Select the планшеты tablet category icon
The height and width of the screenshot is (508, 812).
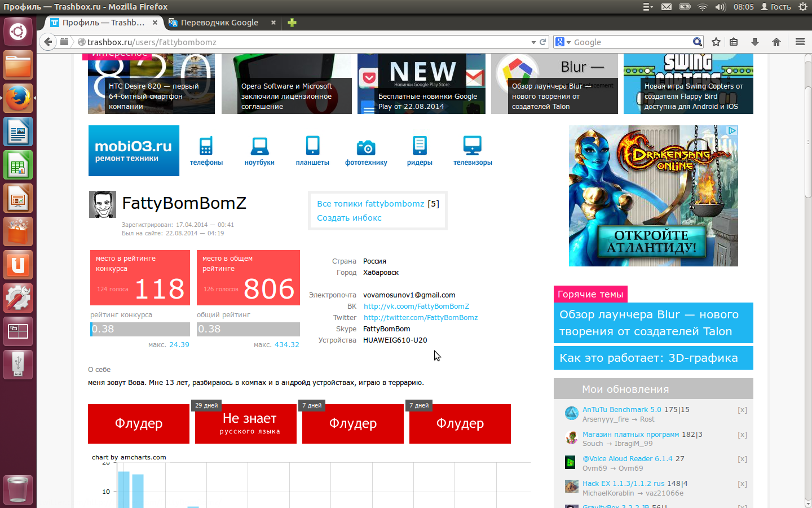tap(312, 146)
